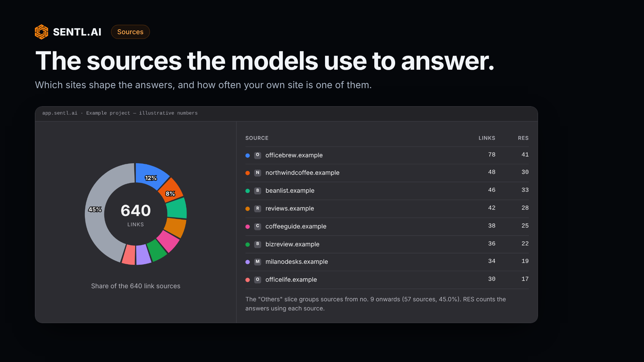Click the B favicon beside beanlist.example
Screen dimensions: 644x362
[x=258, y=191]
